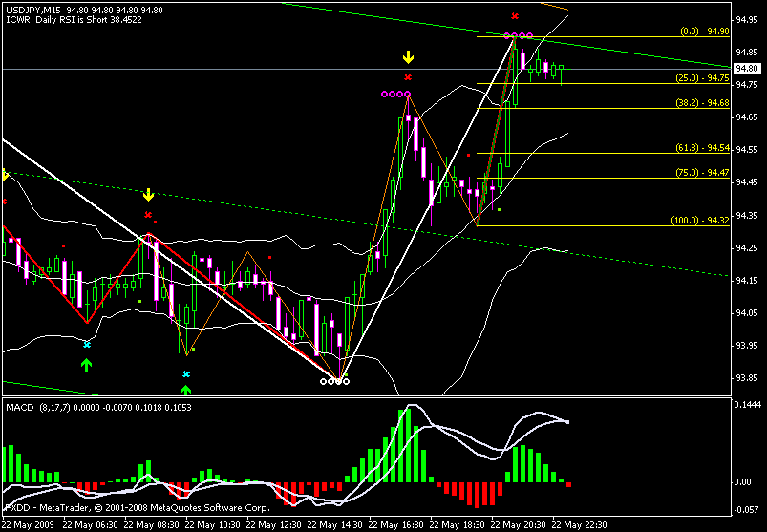Screen dimensions: 767x532
Task: Select the cyan marker under the 06:30 low
Action: [x=87, y=345]
